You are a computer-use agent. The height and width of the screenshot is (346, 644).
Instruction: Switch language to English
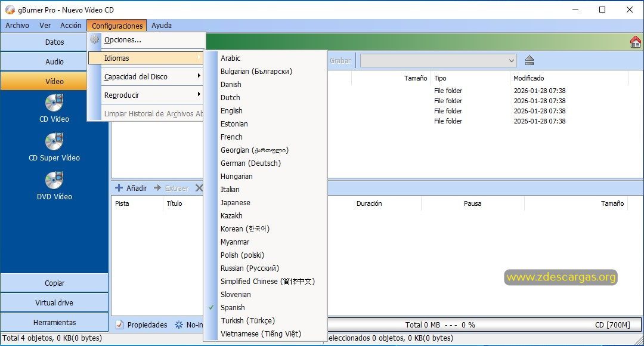pyautogui.click(x=265, y=110)
